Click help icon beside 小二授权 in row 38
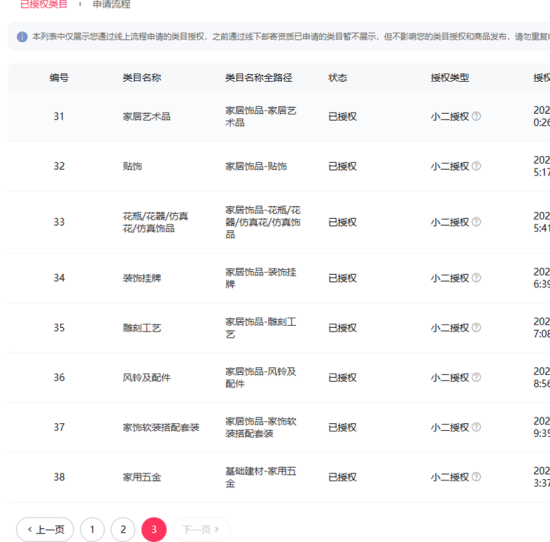The image size is (550, 542). [x=476, y=477]
